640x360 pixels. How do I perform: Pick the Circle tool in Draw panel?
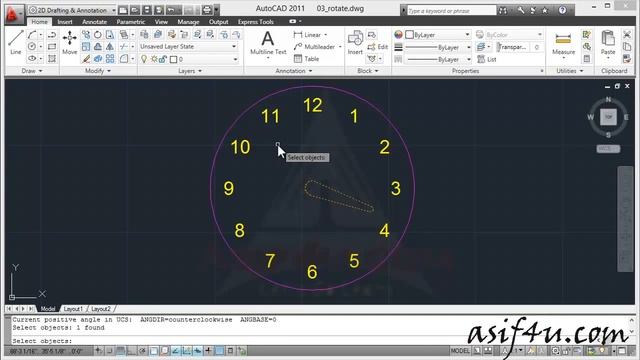point(32,47)
